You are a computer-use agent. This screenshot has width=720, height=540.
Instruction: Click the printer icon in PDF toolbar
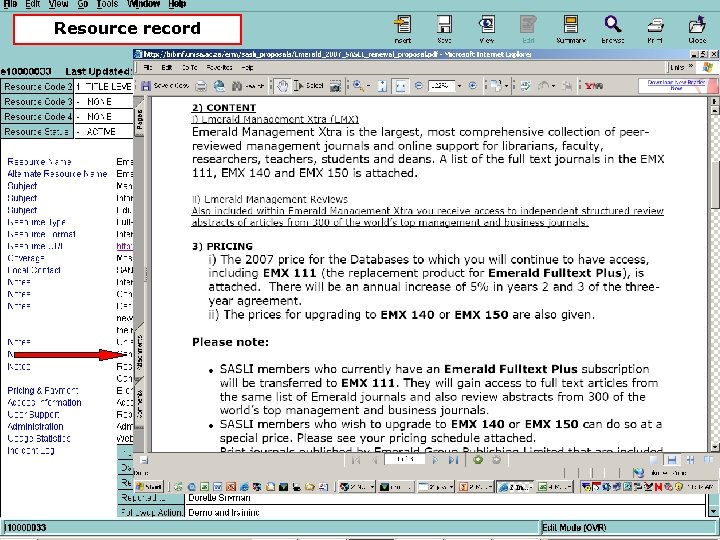click(x=201, y=86)
